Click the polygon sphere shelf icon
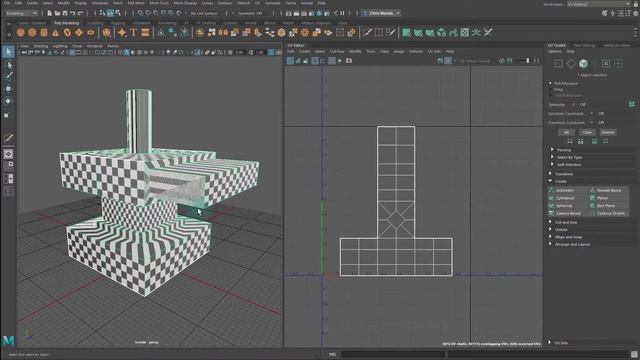The width and height of the screenshot is (640, 360). click(x=20, y=33)
